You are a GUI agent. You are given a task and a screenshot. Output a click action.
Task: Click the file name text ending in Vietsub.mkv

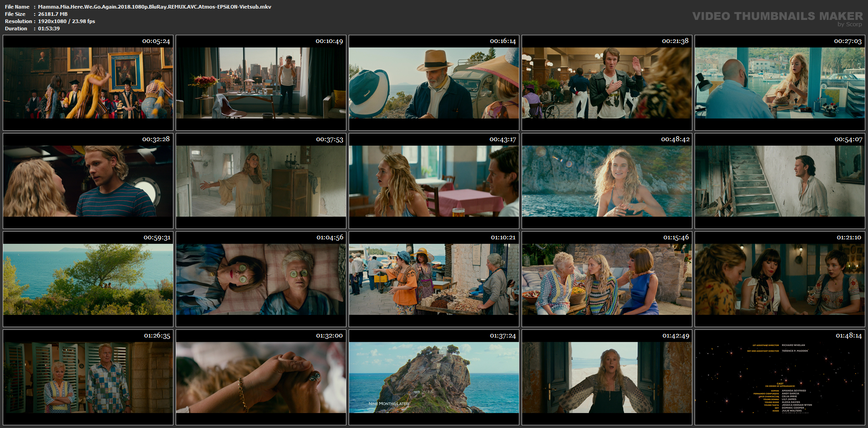[x=154, y=7]
